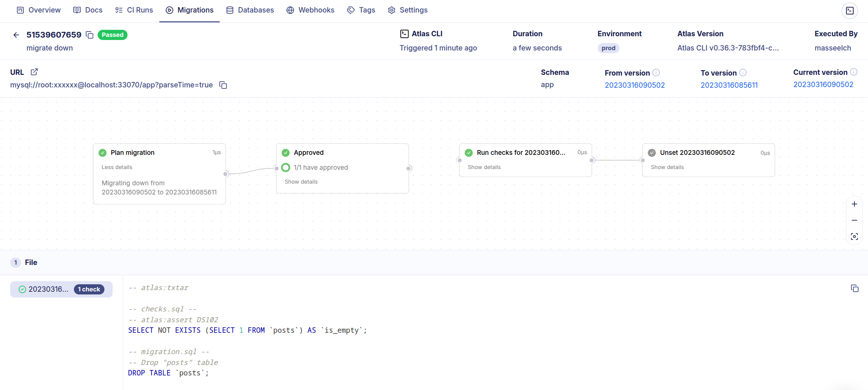Expand Show details under Approved step

[x=301, y=182]
